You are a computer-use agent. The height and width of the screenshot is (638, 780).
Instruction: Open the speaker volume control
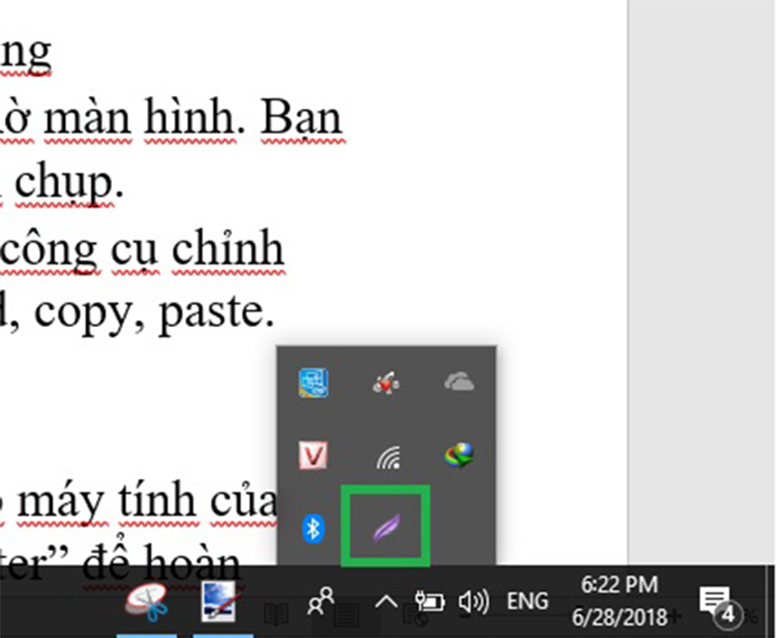click(474, 602)
